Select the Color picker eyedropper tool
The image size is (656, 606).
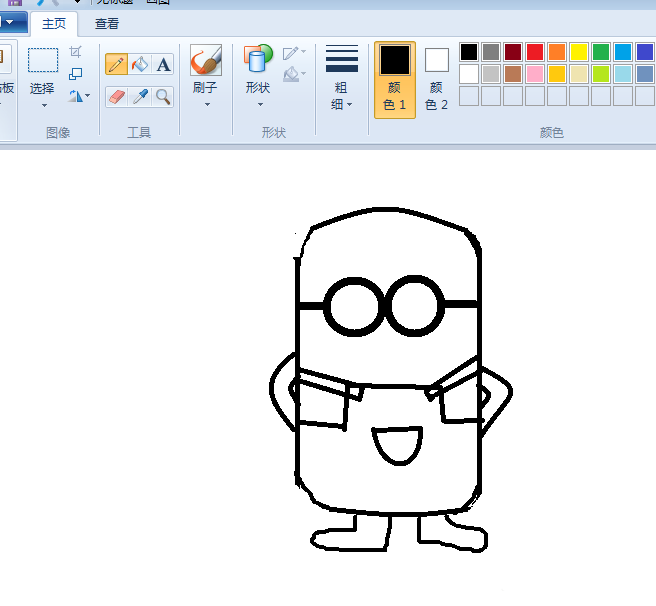tap(140, 97)
